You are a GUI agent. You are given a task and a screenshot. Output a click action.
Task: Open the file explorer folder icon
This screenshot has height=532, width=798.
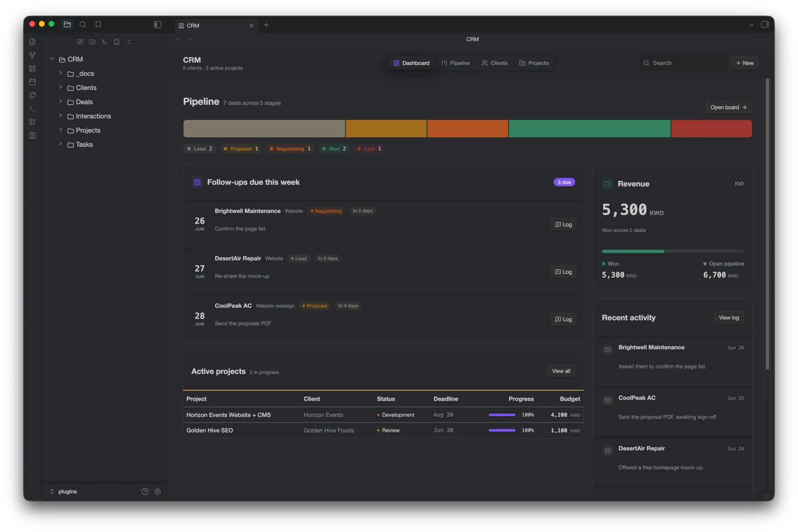click(x=67, y=25)
